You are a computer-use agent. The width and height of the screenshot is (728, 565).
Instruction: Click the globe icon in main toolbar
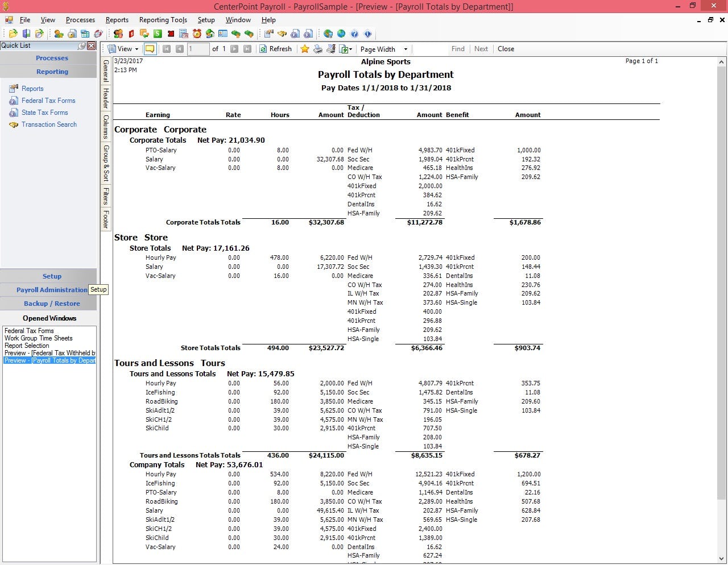[x=341, y=34]
